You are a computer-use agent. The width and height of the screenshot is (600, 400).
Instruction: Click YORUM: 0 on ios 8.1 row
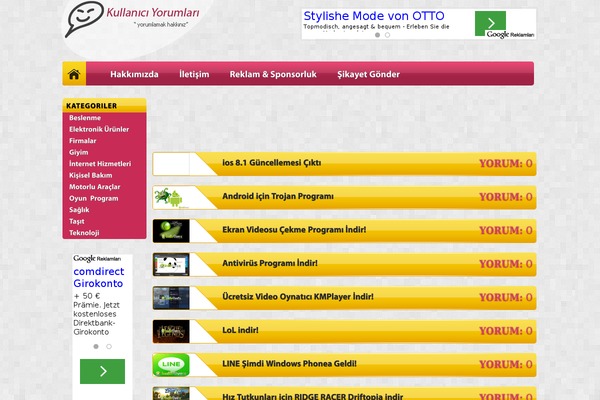[x=505, y=163]
